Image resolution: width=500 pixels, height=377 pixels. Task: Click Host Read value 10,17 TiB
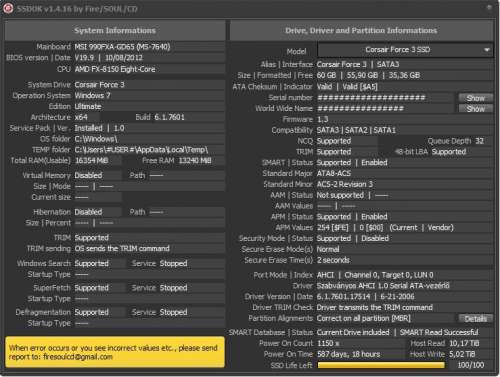[x=464, y=343]
